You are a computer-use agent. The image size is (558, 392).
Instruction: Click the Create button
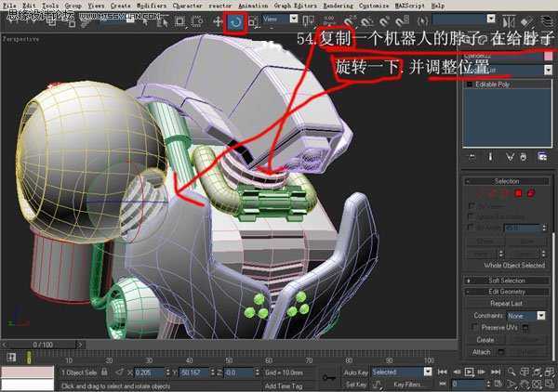coord(485,340)
